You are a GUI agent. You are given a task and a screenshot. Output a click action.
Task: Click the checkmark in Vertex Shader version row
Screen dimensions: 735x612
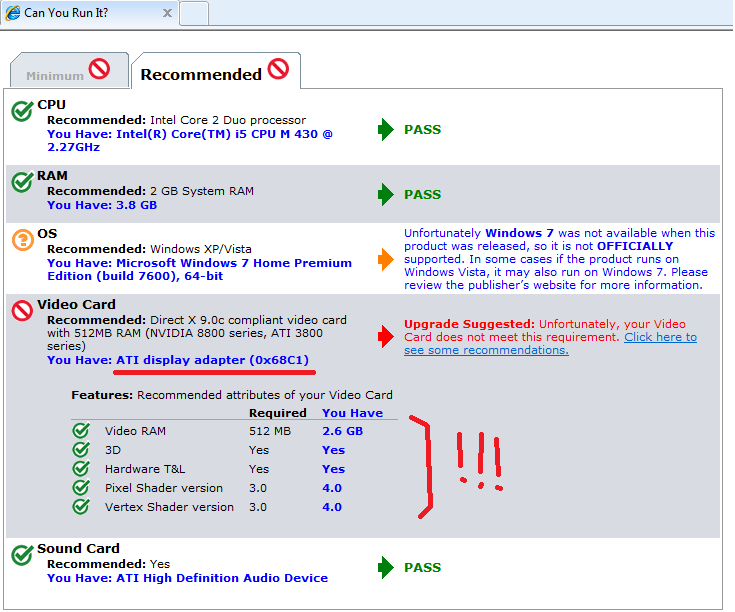pos(81,507)
